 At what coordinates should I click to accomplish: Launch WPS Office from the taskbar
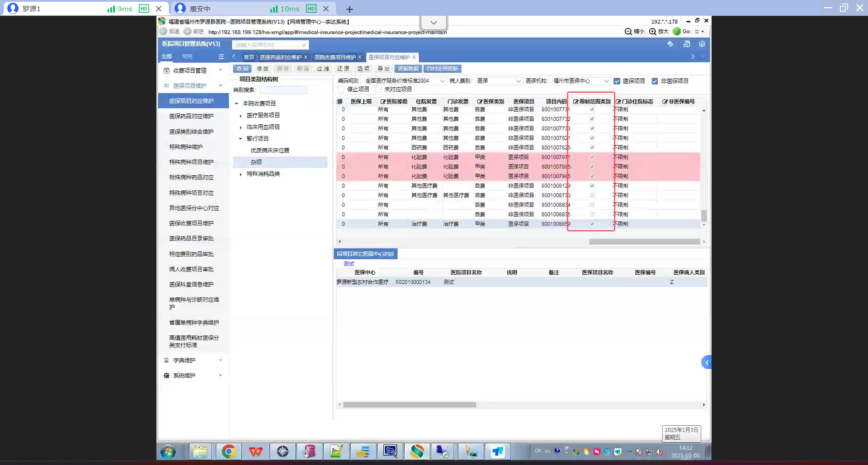pyautogui.click(x=255, y=451)
